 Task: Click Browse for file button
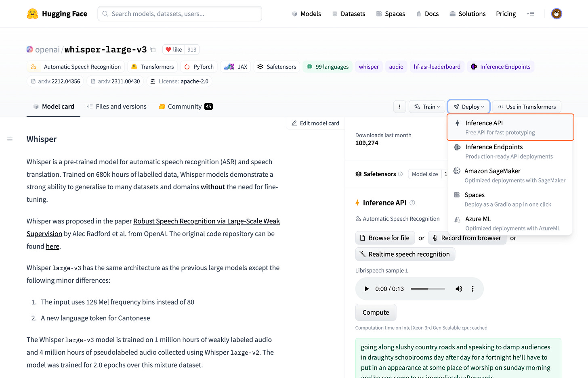click(384, 238)
